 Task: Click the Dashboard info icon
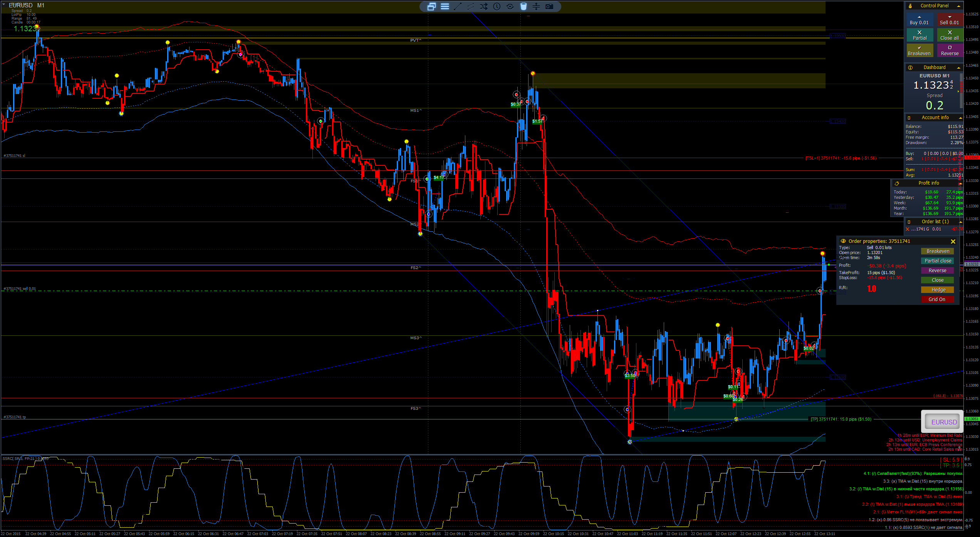pyautogui.click(x=910, y=67)
